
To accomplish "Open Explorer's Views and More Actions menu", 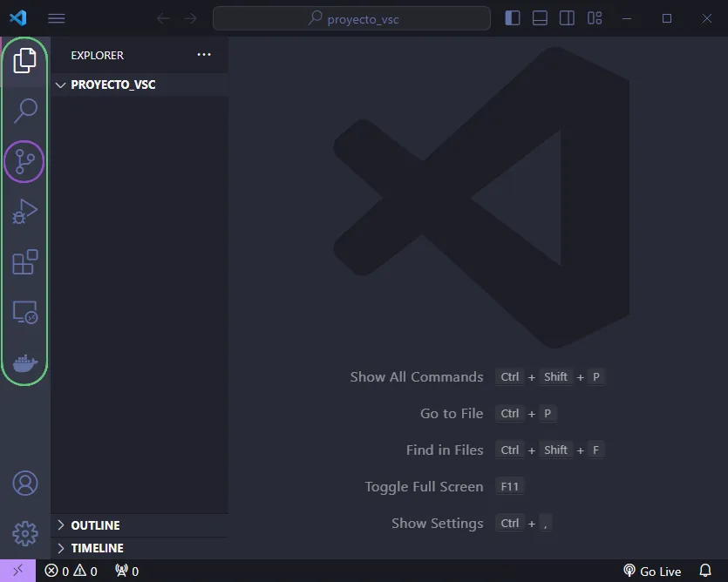I will (x=204, y=55).
